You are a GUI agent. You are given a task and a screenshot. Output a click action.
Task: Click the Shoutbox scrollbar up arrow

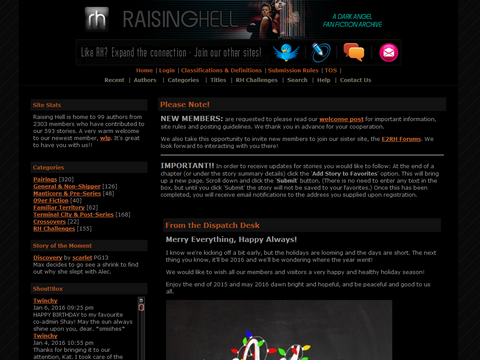pyautogui.click(x=141, y=300)
